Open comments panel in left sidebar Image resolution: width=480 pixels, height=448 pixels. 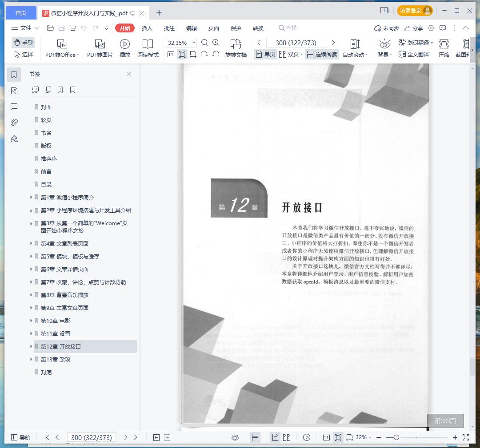point(14,107)
